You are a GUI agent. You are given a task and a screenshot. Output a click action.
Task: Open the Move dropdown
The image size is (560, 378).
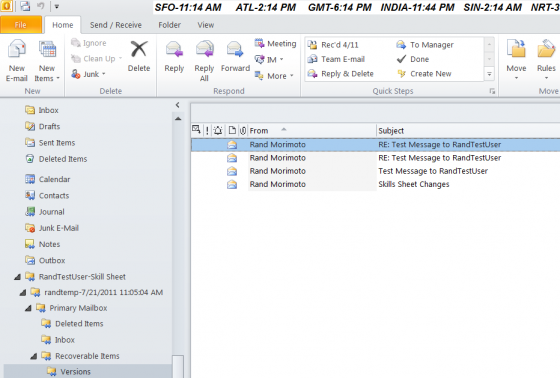(516, 60)
